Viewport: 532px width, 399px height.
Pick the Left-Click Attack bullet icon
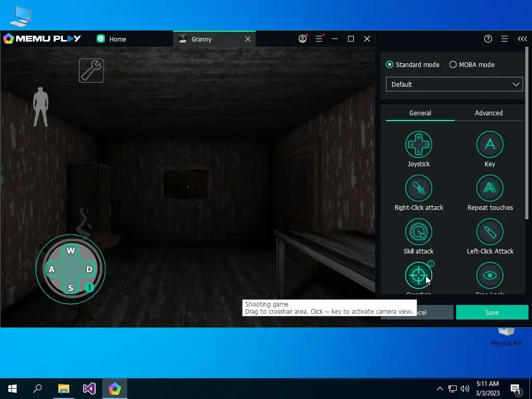coord(489,232)
